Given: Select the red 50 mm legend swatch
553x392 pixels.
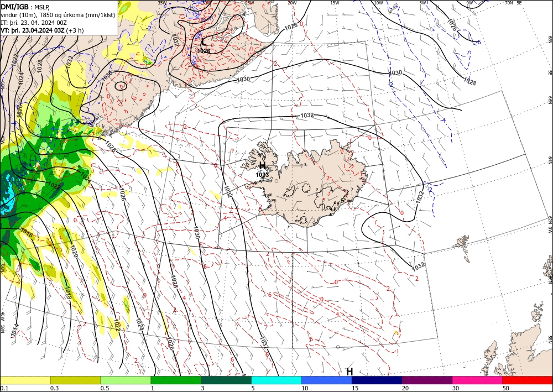Looking at the screenshot, I should 528,380.
